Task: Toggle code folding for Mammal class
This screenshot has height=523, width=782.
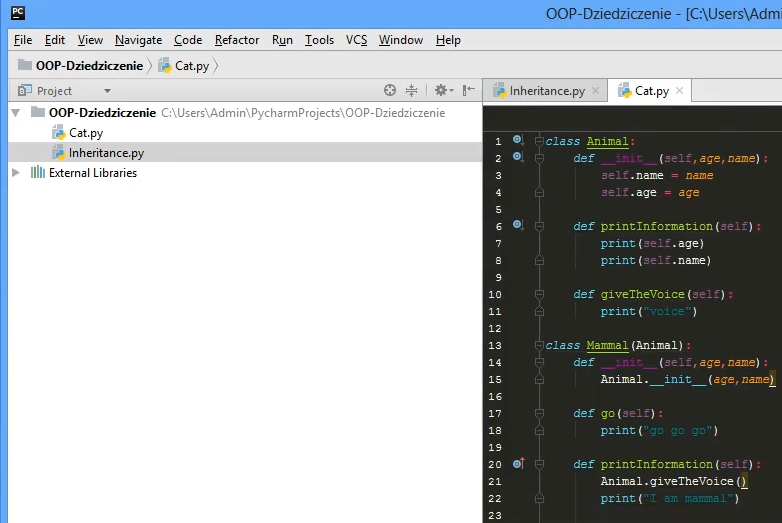Action: [539, 345]
